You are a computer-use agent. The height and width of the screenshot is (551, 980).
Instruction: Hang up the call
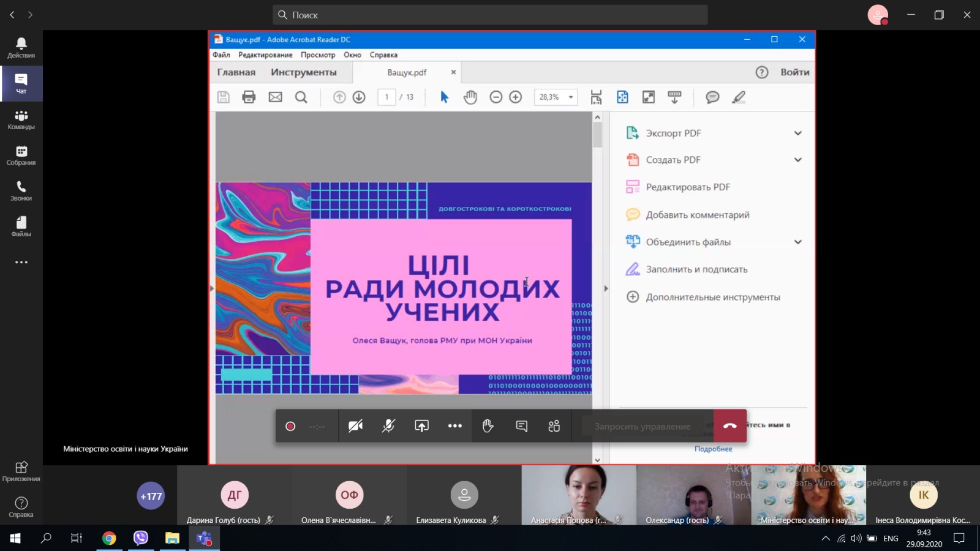coord(729,426)
